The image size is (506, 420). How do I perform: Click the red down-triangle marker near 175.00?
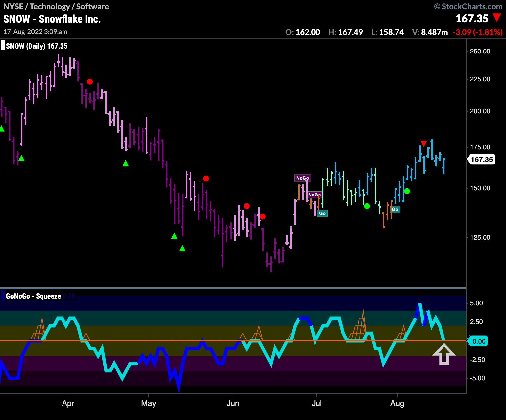[x=423, y=144]
